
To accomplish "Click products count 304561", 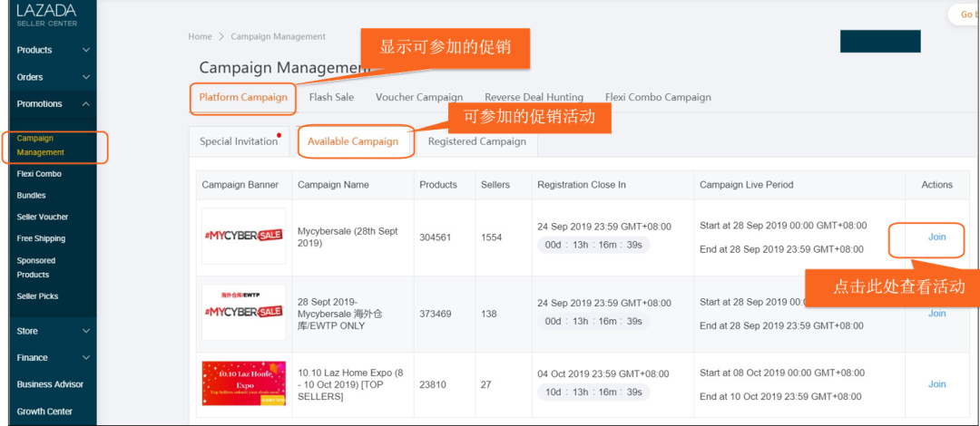I will 436,238.
